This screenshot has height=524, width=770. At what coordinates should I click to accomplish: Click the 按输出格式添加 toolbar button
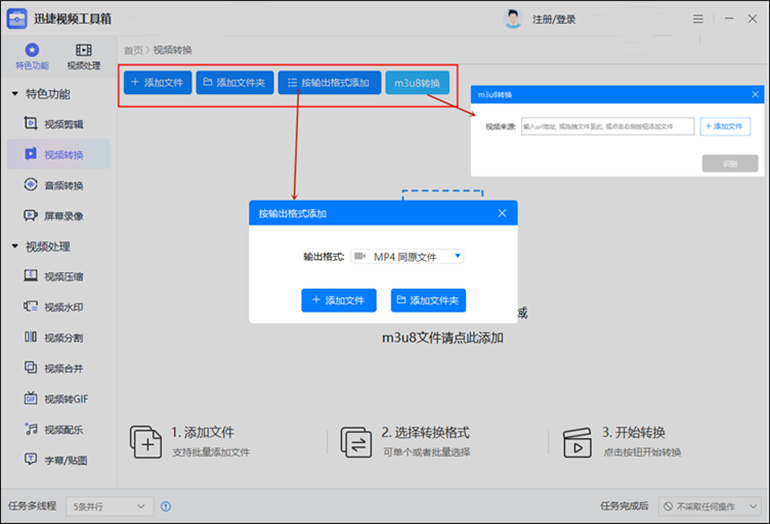pos(330,83)
